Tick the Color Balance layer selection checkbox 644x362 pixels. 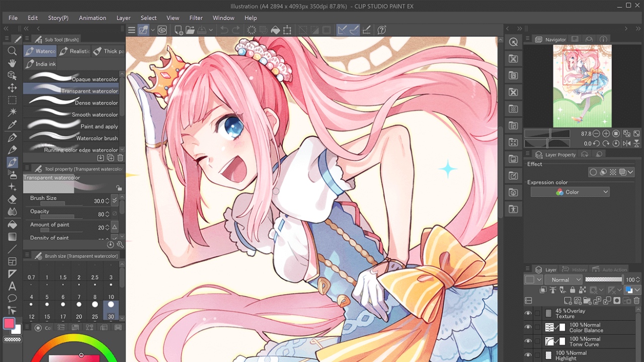pos(537,327)
